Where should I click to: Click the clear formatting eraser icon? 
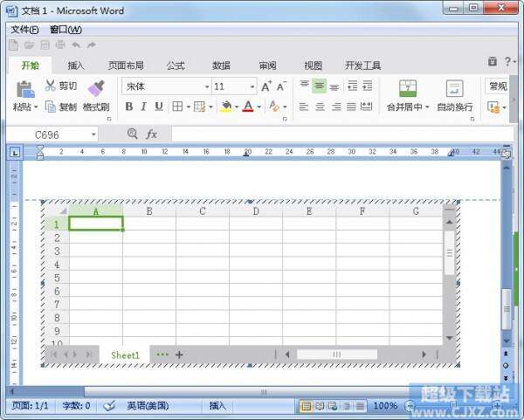point(274,107)
